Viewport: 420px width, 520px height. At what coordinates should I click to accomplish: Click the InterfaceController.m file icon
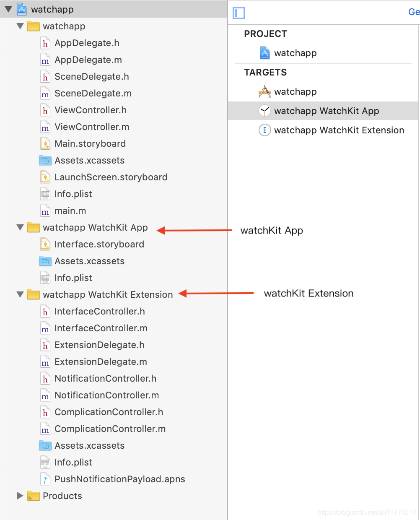point(45,328)
